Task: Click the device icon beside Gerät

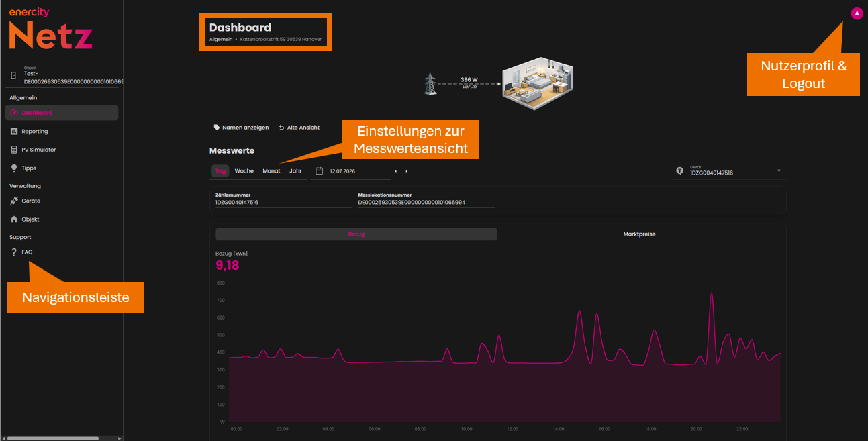Action: (679, 171)
